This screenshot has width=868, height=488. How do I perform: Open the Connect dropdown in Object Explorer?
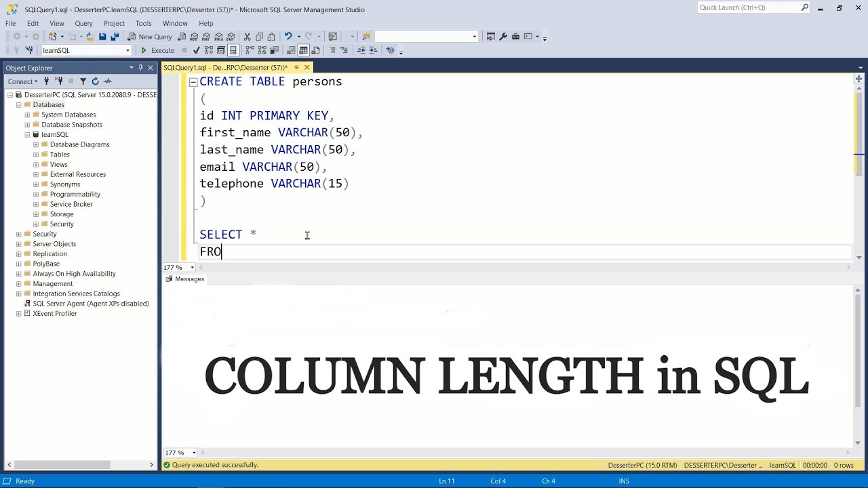[22, 81]
